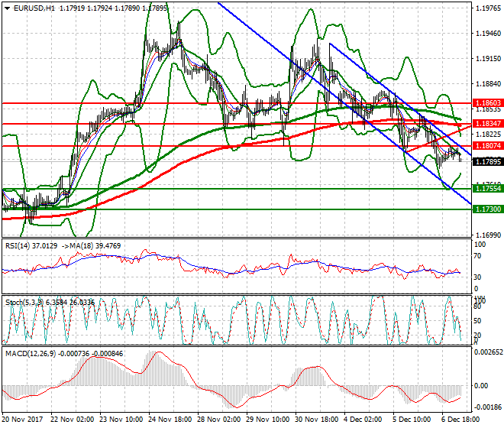Click the 30 Nov 18:00 time label

coord(317,420)
